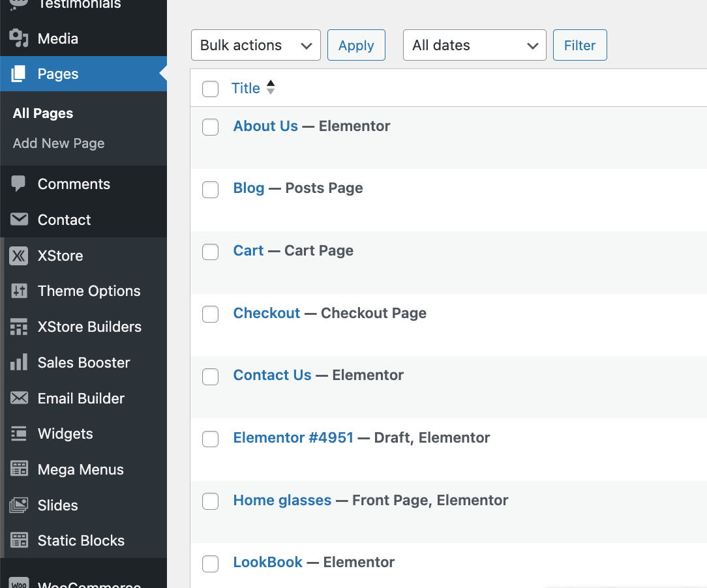Click the Mega Menus table icon
Image resolution: width=707 pixels, height=588 pixels.
click(x=19, y=469)
